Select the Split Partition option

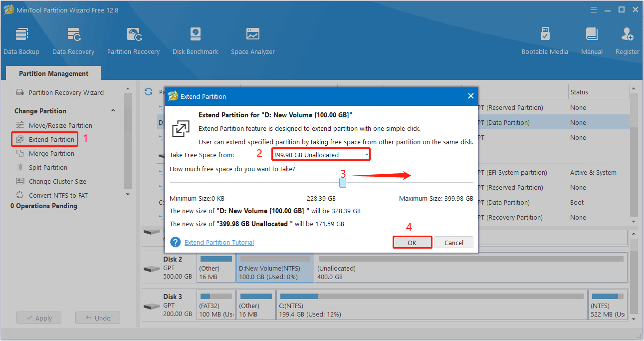pos(48,167)
